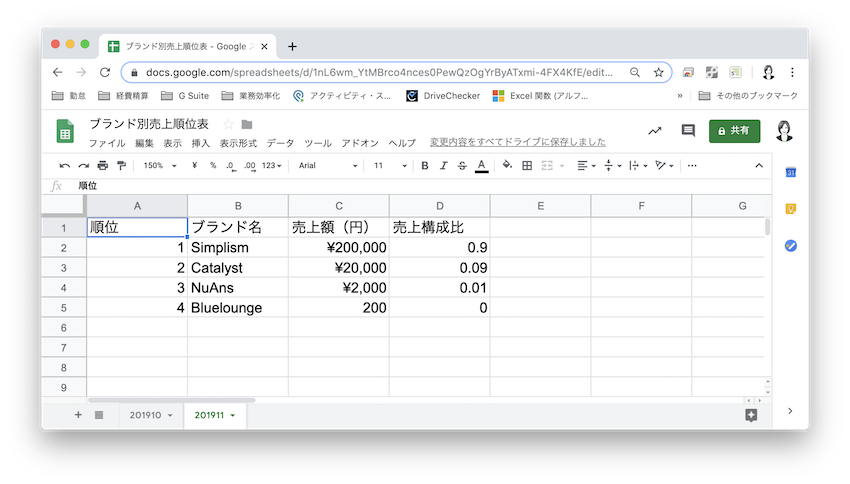
Task: Toggle italic formatting
Action: 443,166
